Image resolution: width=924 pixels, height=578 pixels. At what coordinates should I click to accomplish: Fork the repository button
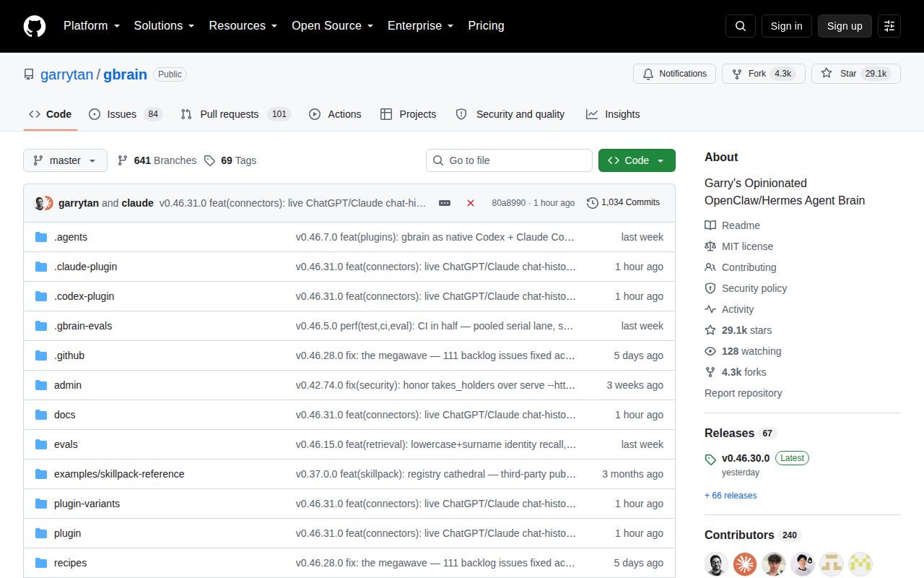763,74
